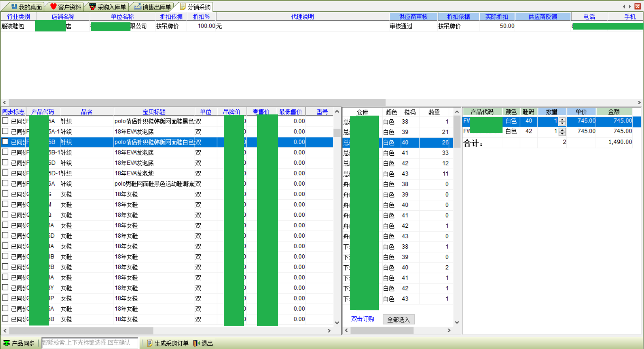Switch to the 采购入库单 tab
Screen dimensions: 644x349
pos(108,7)
